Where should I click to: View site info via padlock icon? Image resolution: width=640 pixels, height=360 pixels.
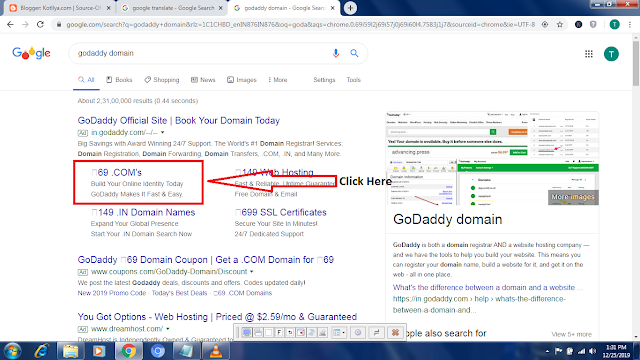click(59, 24)
